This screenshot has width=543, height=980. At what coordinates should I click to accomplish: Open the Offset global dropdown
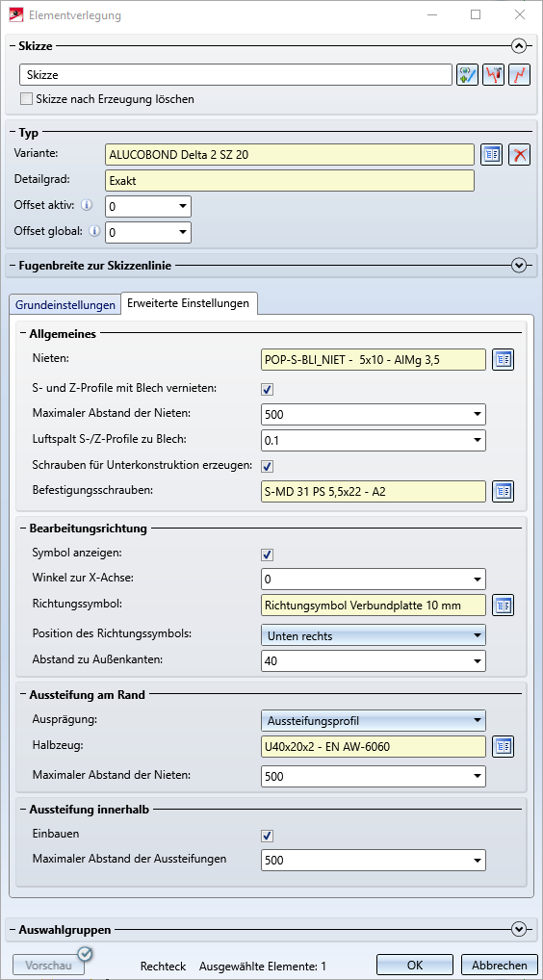183,233
